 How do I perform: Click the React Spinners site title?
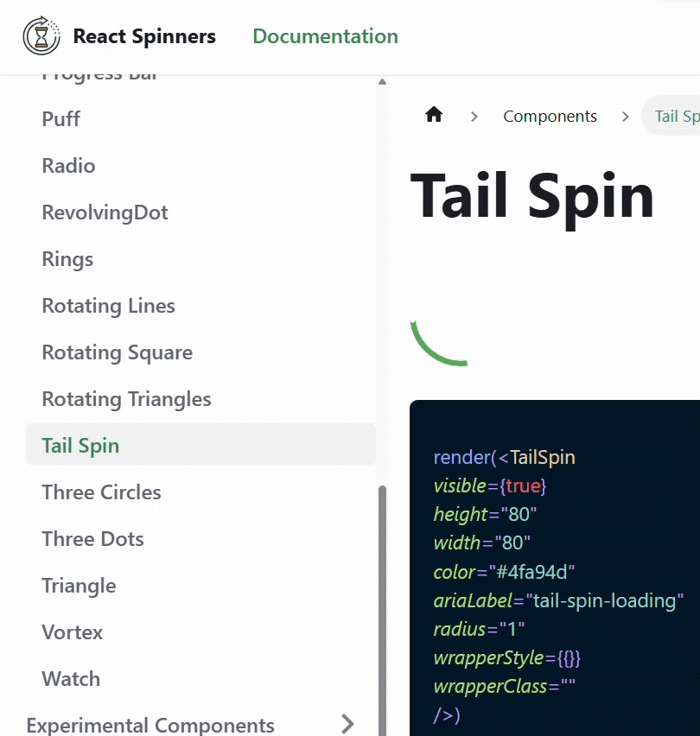(144, 36)
